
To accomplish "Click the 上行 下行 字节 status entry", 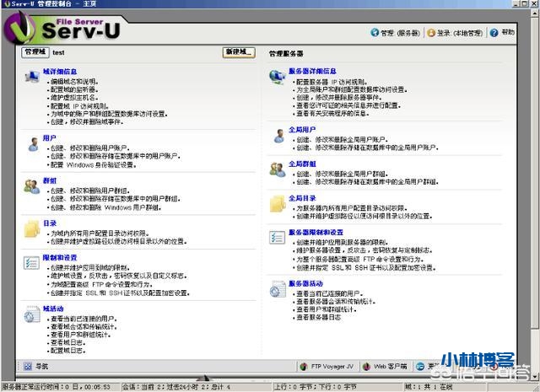I will coord(315,387).
